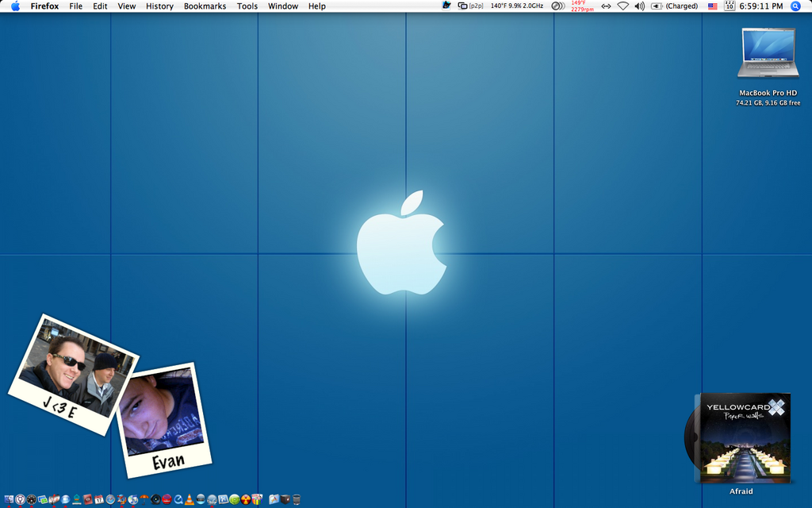This screenshot has width=812, height=508.
Task: Click the rainbow striped dock icon
Action: pos(258,500)
